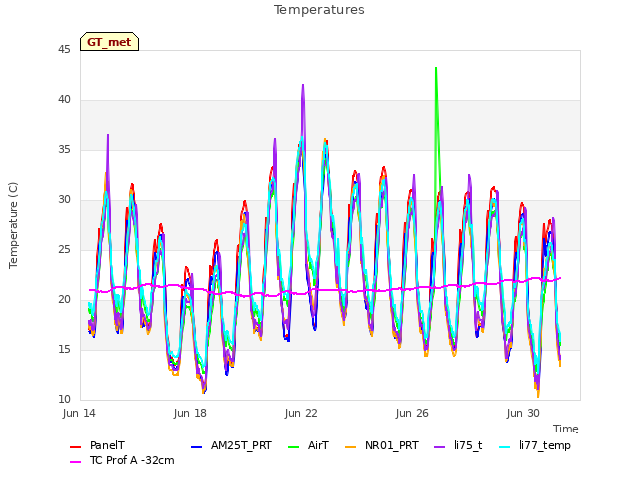Click the Time x-axis title

(566, 429)
